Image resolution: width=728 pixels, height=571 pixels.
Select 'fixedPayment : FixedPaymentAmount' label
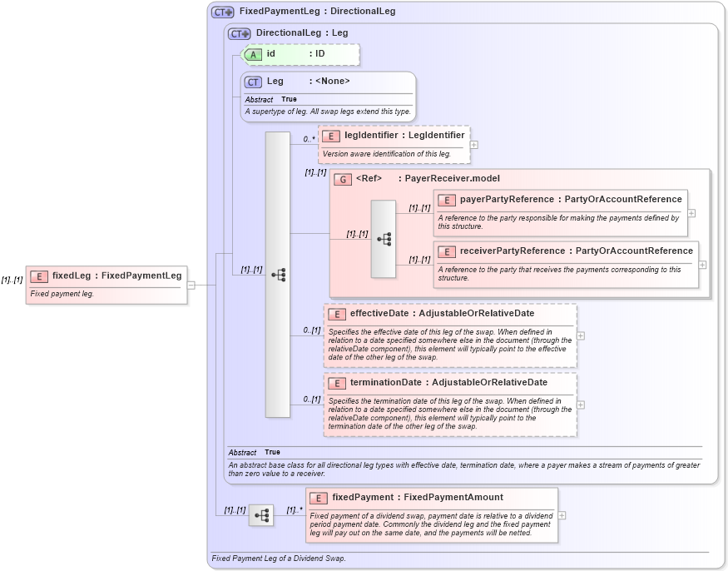pos(418,498)
